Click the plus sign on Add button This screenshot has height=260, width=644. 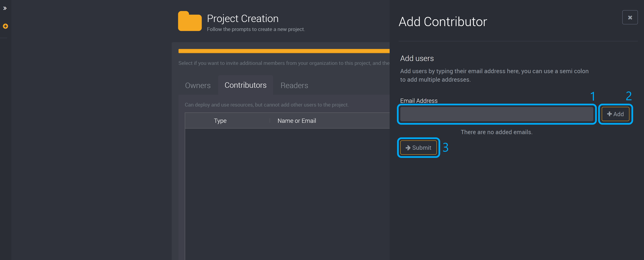(610, 114)
